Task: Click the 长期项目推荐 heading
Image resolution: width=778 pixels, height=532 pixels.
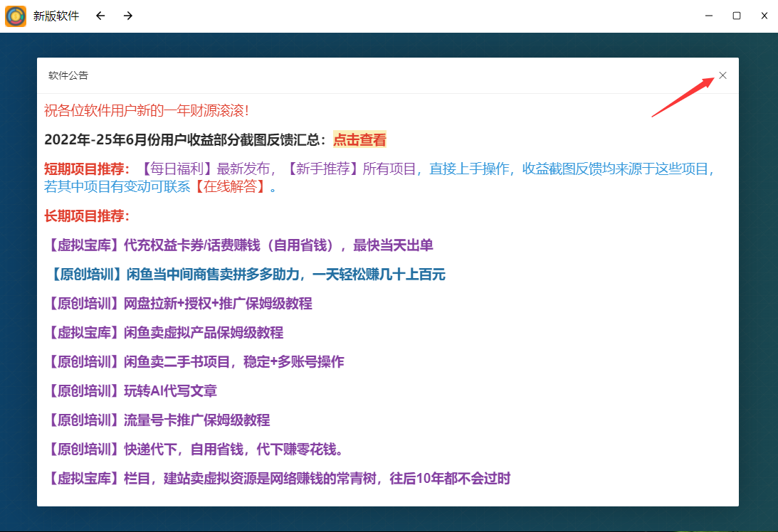Action: (x=87, y=216)
